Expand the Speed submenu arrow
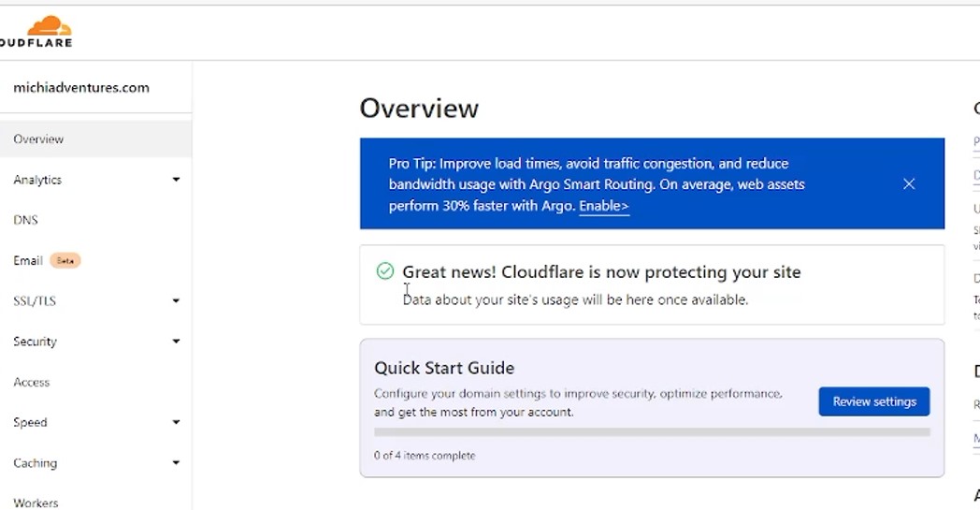 [x=176, y=422]
